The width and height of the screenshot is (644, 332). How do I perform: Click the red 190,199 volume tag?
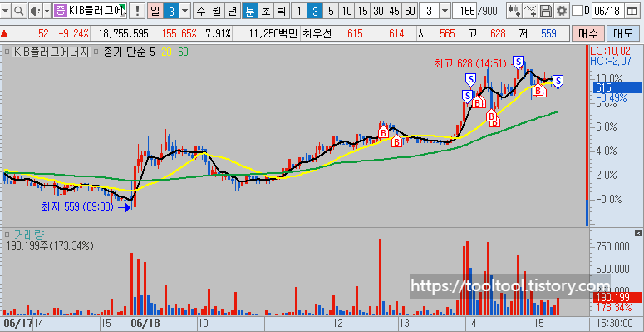617,297
